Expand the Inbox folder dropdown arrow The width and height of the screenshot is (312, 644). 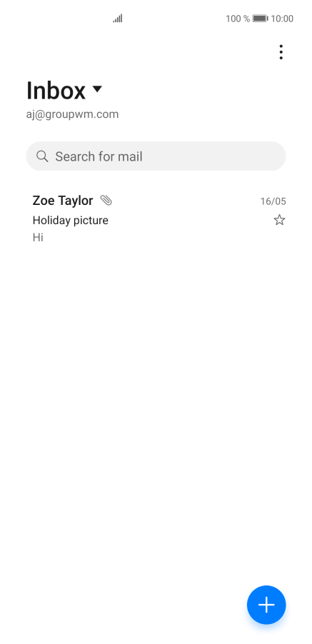coord(97,89)
